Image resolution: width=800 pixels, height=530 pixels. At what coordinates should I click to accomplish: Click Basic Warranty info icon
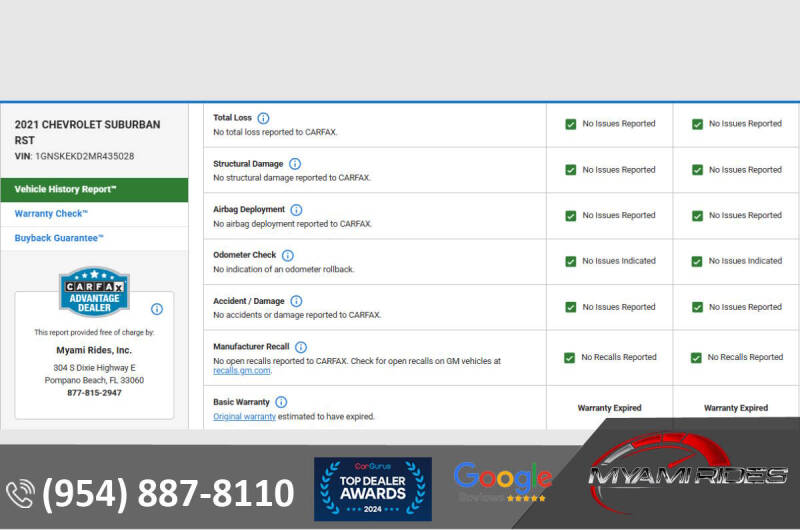281,402
